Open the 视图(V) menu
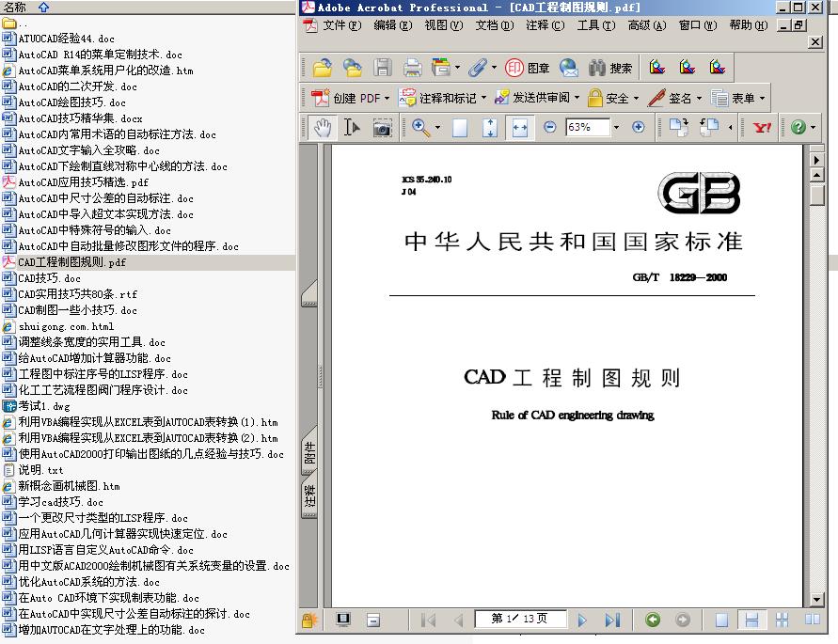The width and height of the screenshot is (838, 644). (x=444, y=25)
